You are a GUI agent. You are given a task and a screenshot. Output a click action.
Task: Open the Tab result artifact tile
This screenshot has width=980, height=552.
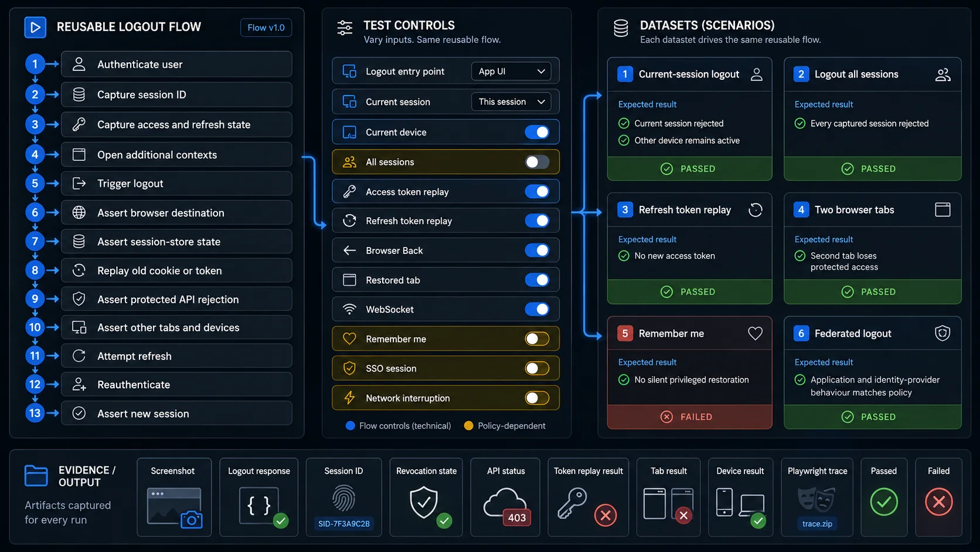(669, 497)
